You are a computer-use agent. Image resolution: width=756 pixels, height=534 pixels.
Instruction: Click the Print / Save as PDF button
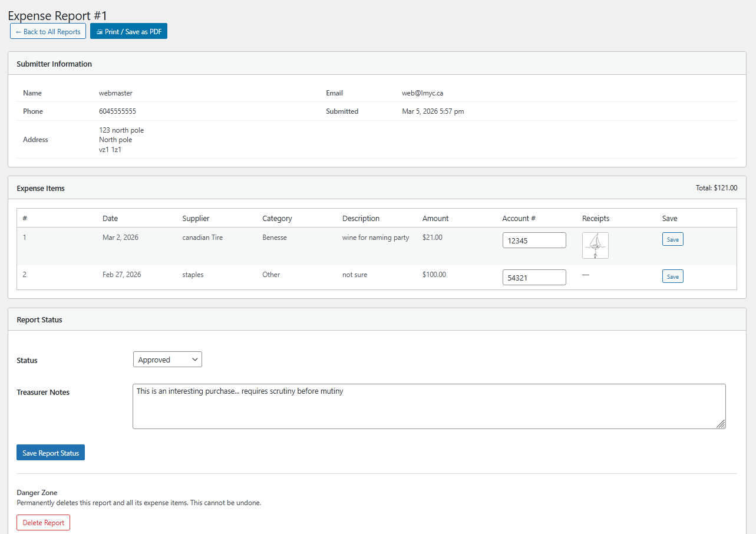click(x=128, y=31)
